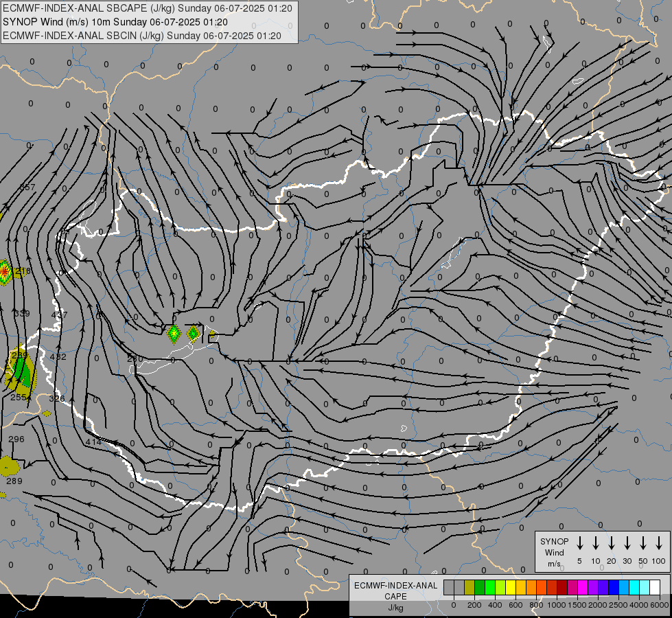Click the map value 216

[x=23, y=271]
